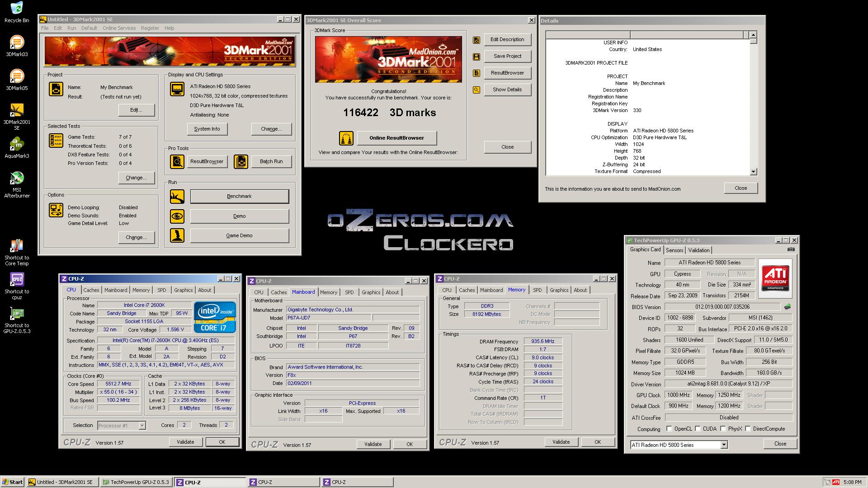Click Validate in the first CPU-Z window

point(185,442)
